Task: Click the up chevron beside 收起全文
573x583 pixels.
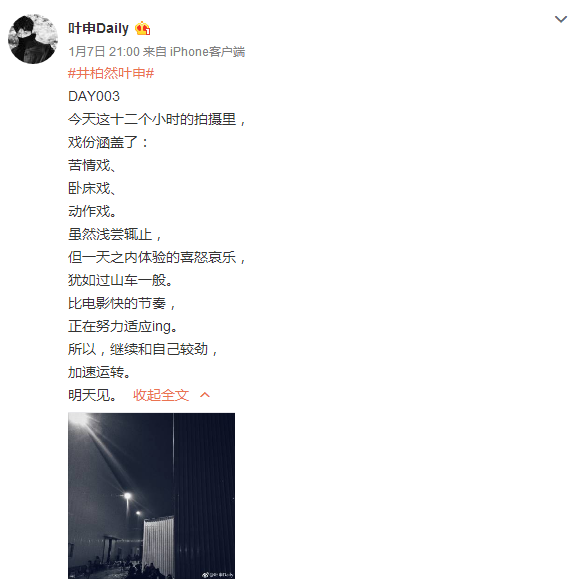Action: click(x=205, y=395)
